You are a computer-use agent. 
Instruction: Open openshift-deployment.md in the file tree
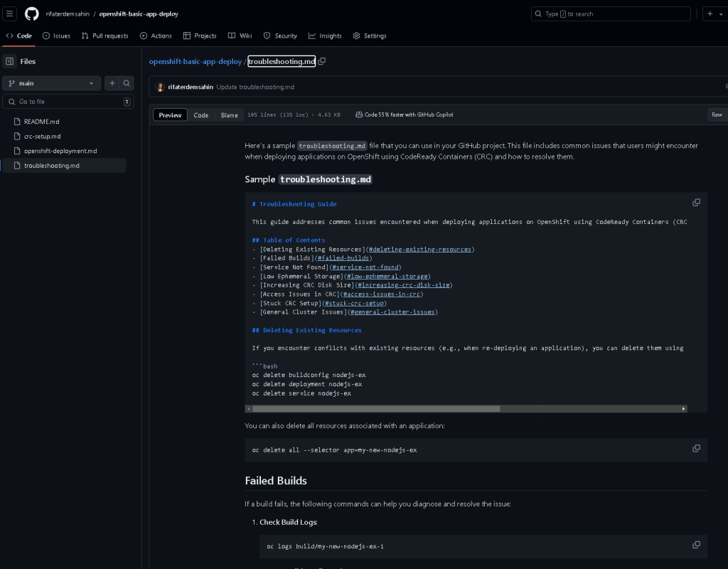click(60, 151)
